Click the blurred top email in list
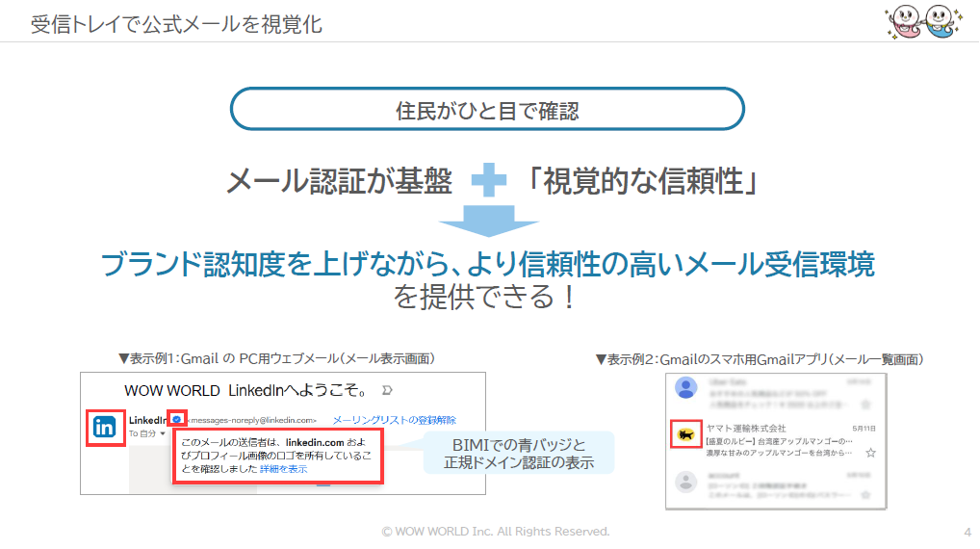 [x=776, y=392]
